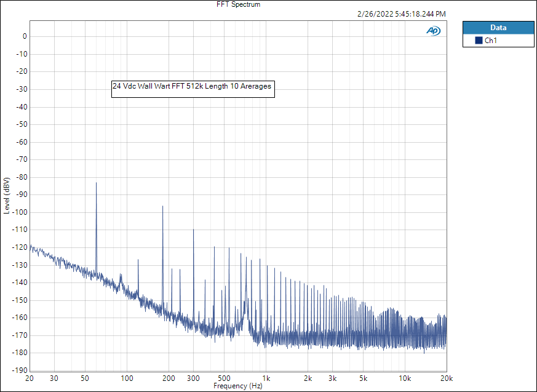Viewport: 537px width, 392px height.
Task: Click the -160 level axis label
Action: pos(20,318)
